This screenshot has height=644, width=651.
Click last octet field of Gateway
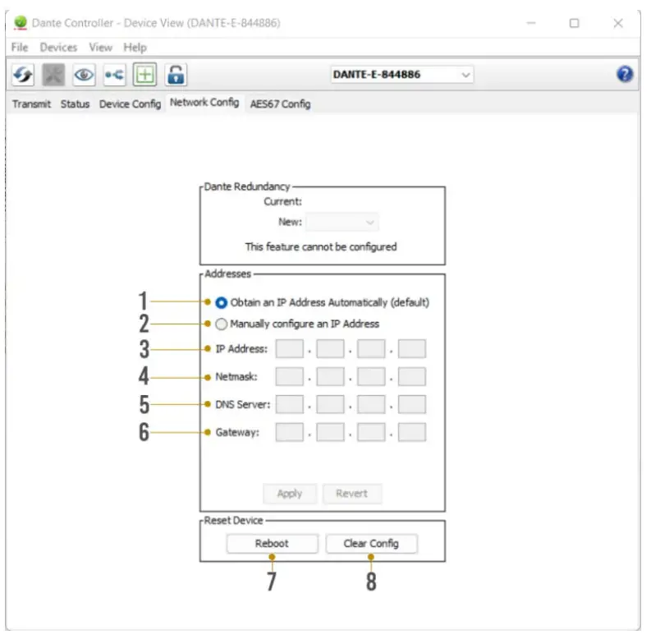click(412, 433)
